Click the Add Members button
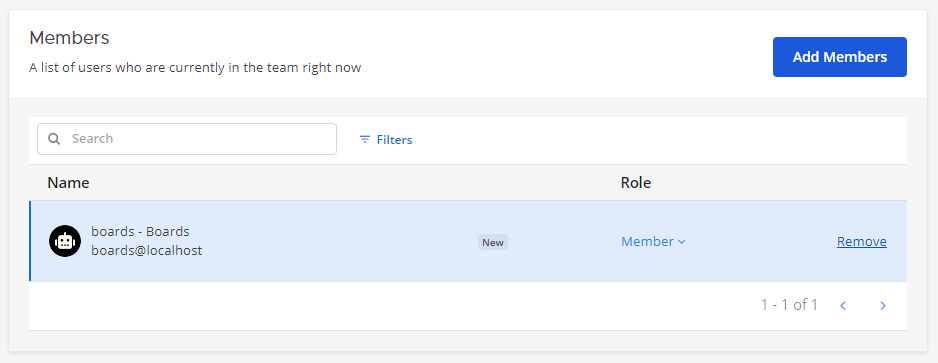This screenshot has height=363, width=938. coord(839,57)
